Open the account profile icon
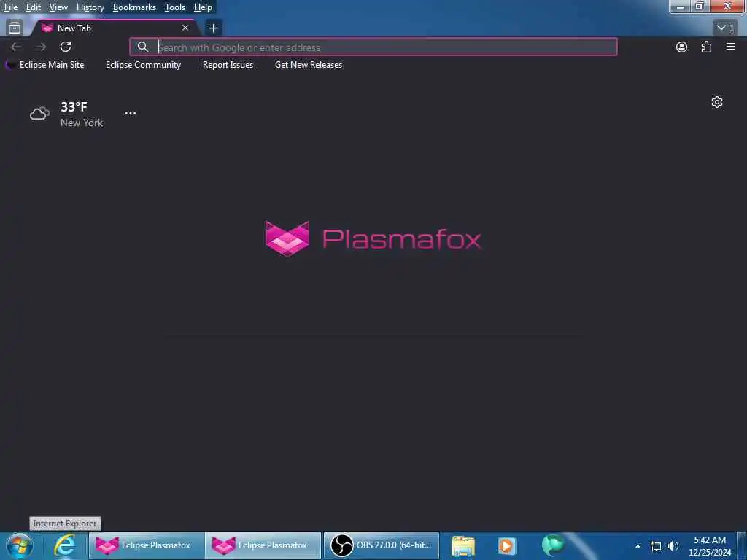The width and height of the screenshot is (747, 560). pyautogui.click(x=682, y=47)
